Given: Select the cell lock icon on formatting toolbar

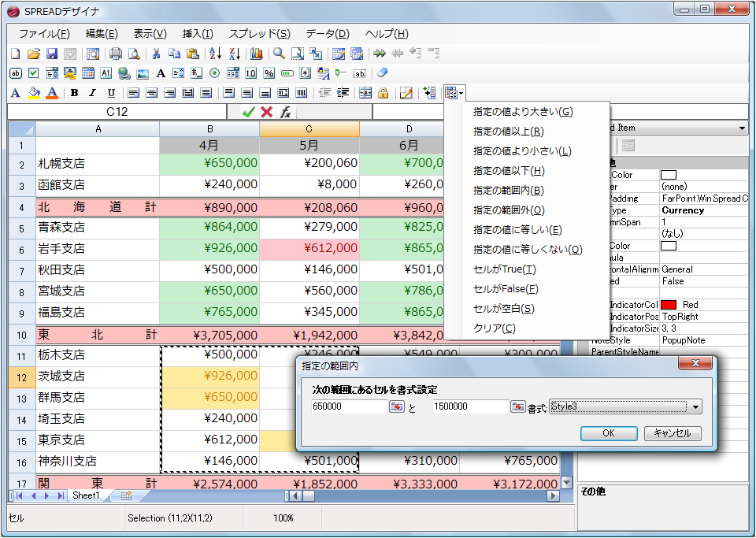Looking at the screenshot, I should 383,92.
